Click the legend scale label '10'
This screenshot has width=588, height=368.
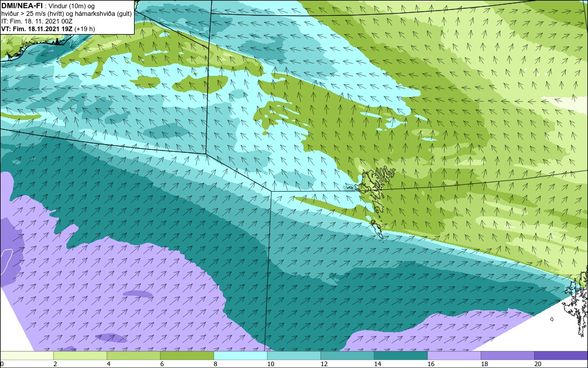coord(270,364)
